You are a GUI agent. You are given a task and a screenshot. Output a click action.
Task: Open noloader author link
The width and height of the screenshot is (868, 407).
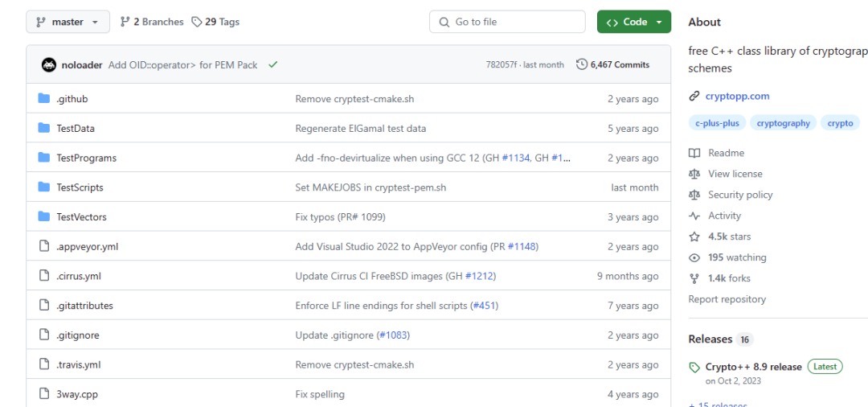(82, 65)
